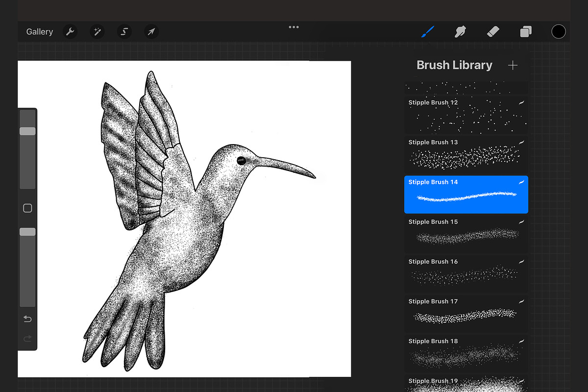Image resolution: width=588 pixels, height=392 pixels.
Task: Tap the chevron on Stipple Brush 17
Action: pos(521,300)
